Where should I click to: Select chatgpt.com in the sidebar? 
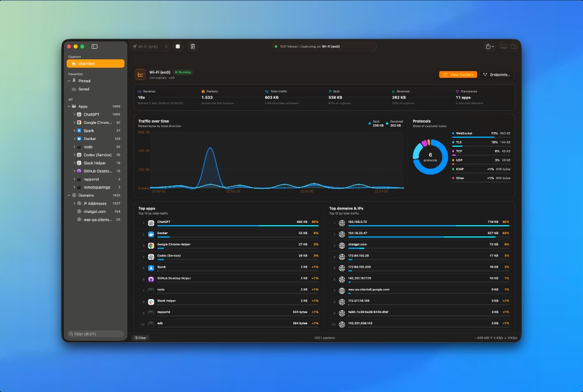click(x=95, y=212)
